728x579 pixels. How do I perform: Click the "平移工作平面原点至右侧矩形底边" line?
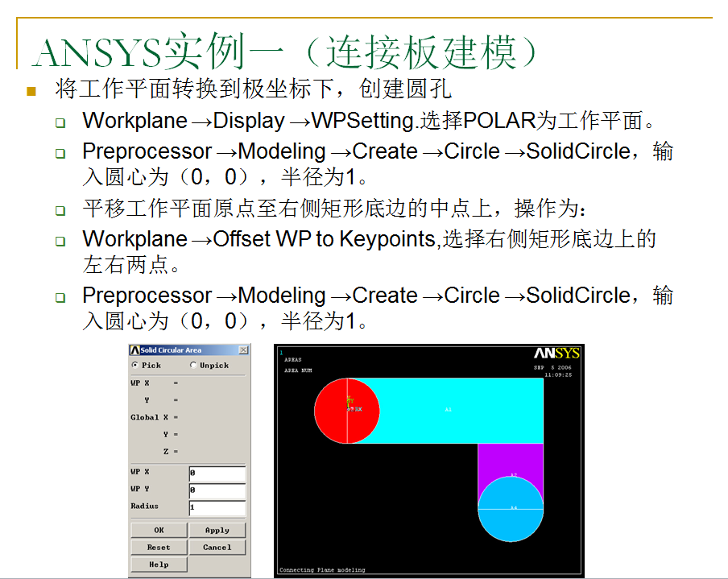click(334, 208)
